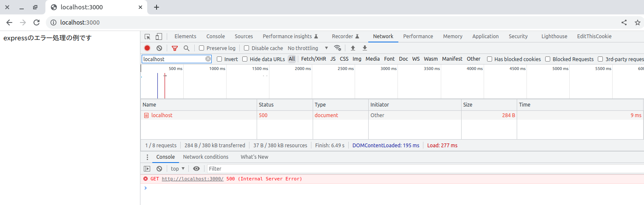Open the http://localhost:3000/ error link
This screenshot has width=644, height=205.
point(193,179)
